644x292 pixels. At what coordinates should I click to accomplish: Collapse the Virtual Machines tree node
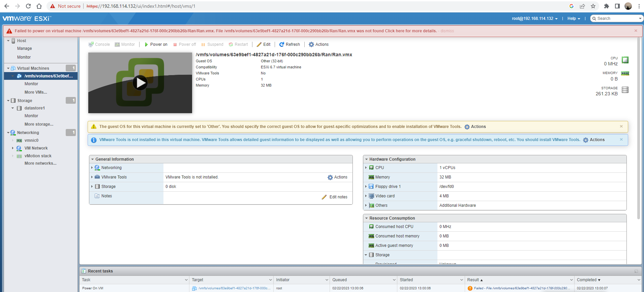click(x=8, y=68)
